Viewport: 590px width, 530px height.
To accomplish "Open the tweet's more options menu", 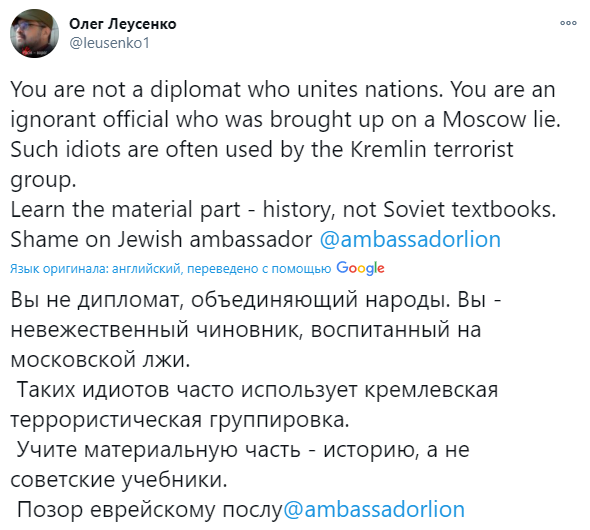I will click(x=568, y=23).
